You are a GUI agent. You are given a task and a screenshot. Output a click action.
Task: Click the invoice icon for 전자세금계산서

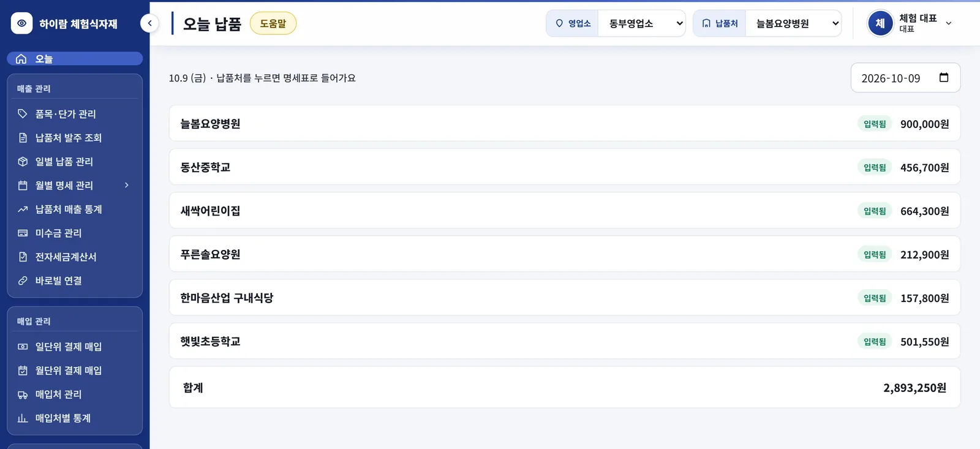[x=23, y=257]
